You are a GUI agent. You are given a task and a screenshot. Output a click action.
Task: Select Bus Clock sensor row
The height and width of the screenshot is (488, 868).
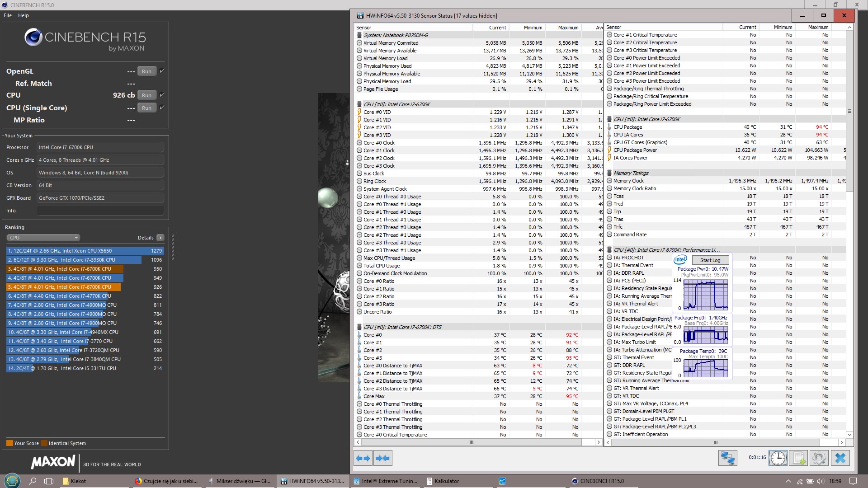pyautogui.click(x=479, y=174)
